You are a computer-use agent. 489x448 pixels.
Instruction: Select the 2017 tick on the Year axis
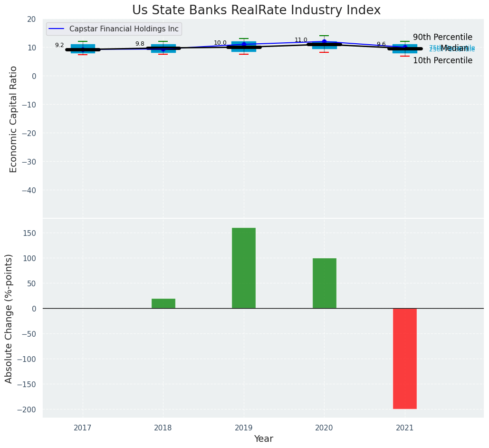coord(83,428)
